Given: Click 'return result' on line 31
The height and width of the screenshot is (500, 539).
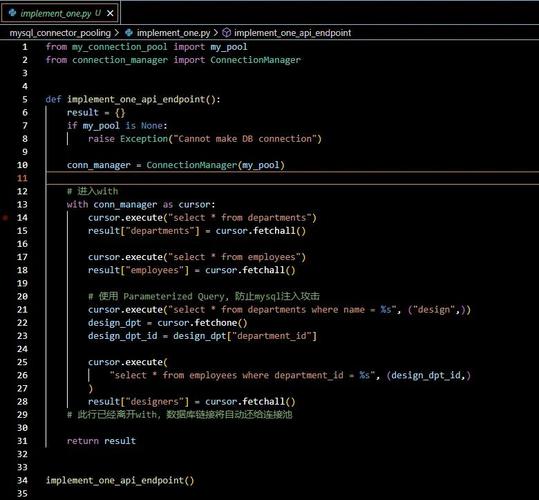Looking at the screenshot, I should click(x=101, y=441).
